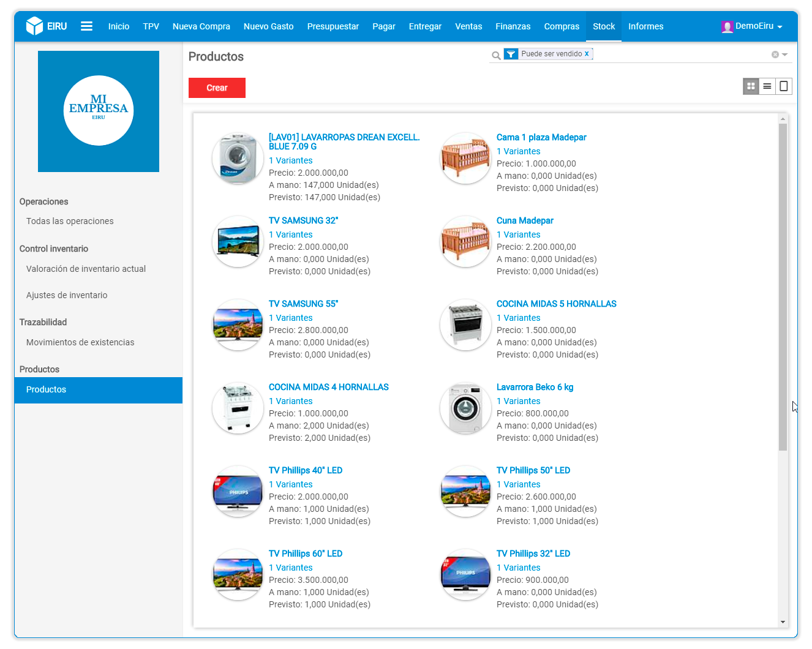This screenshot has width=812, height=649.
Task: Click '1 Variantes' under TV Phillips 40" LED
Action: pos(291,484)
